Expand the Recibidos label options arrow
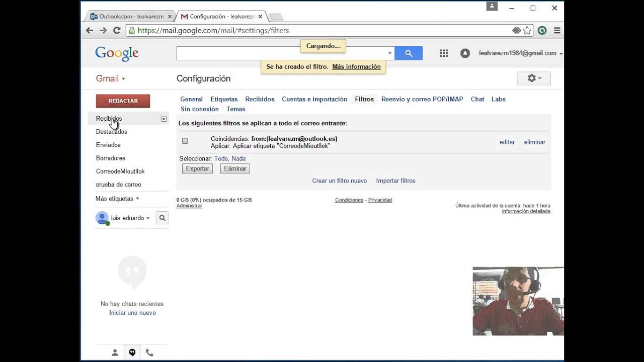 point(164,119)
